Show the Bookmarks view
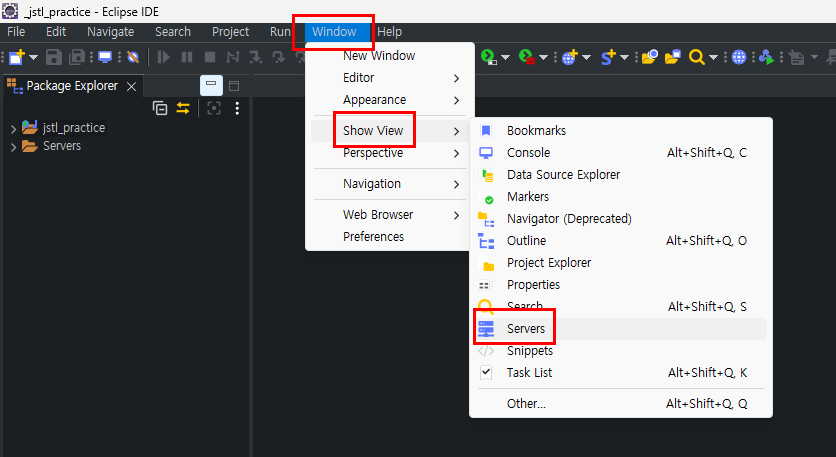Screen dimensions: 836x457 click(621, 131)
